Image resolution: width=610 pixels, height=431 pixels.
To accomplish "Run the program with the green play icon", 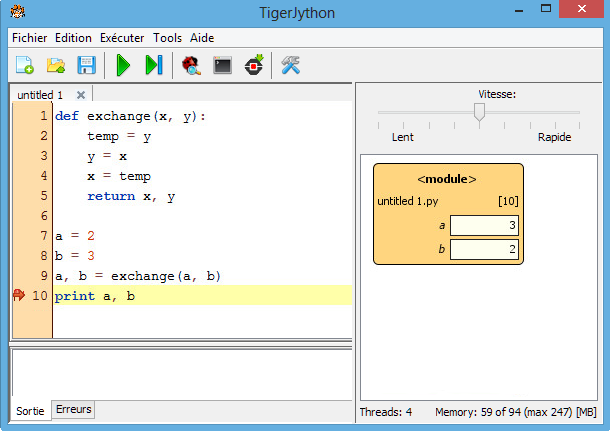I will coord(123,66).
